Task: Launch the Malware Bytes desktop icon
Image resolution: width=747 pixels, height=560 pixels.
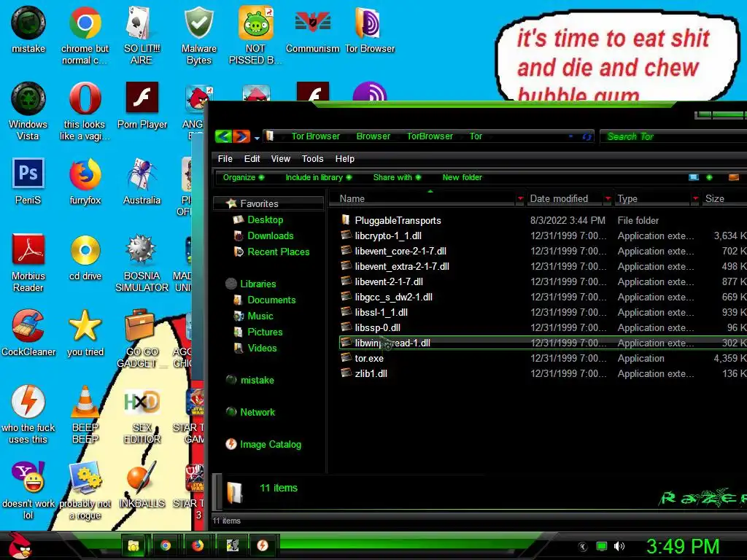Action: [198, 36]
